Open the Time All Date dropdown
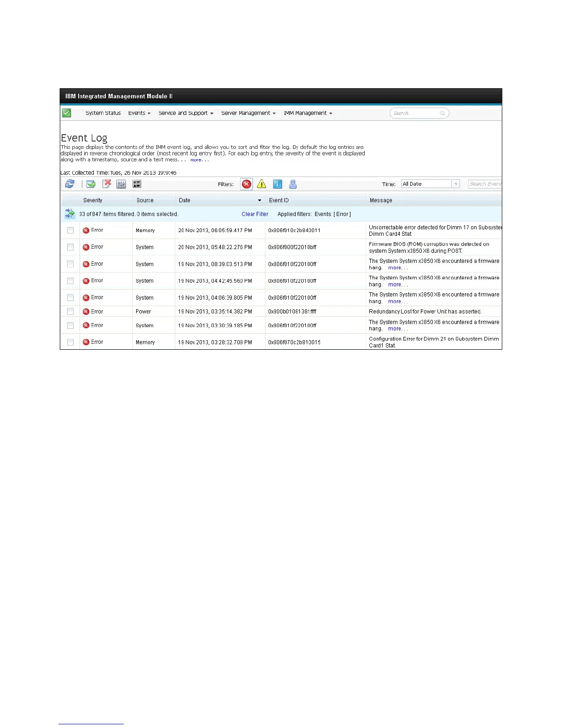The image size is (563, 728). coord(431,184)
